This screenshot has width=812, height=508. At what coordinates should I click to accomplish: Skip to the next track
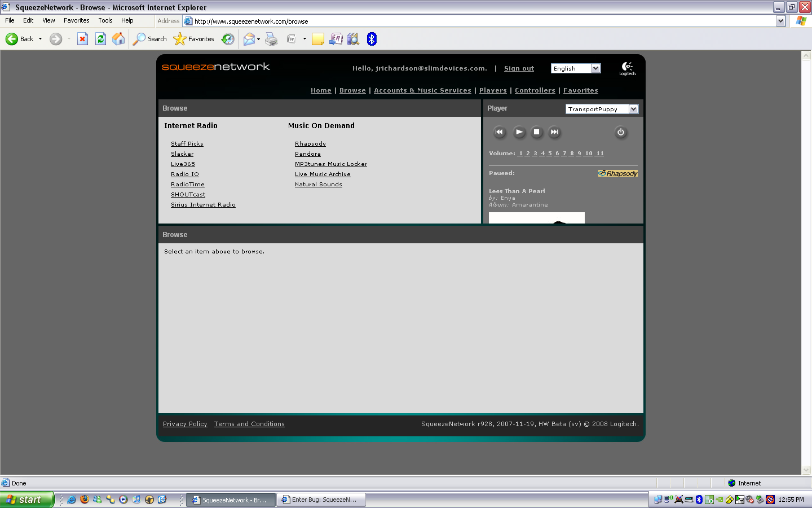(x=554, y=132)
